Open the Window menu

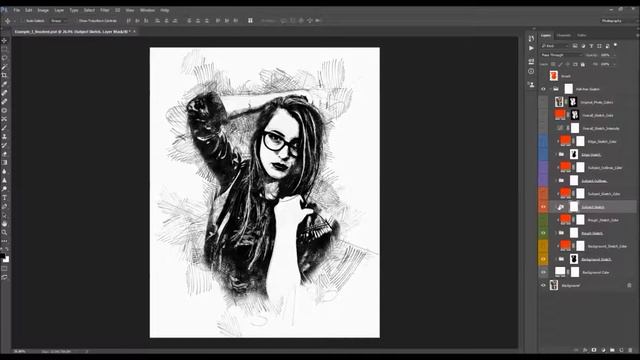147,10
